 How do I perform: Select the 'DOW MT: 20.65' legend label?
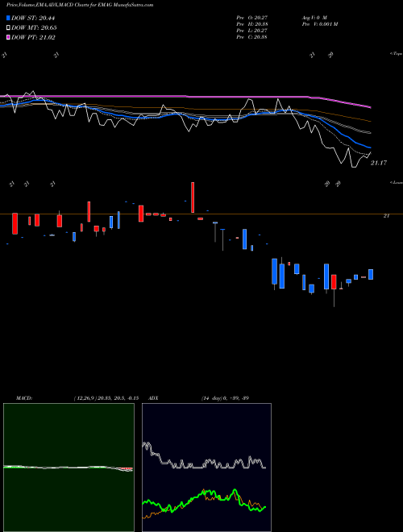click(x=34, y=28)
